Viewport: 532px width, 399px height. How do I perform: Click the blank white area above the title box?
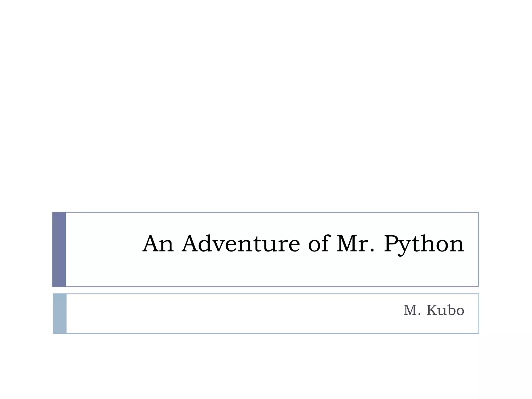click(266, 104)
